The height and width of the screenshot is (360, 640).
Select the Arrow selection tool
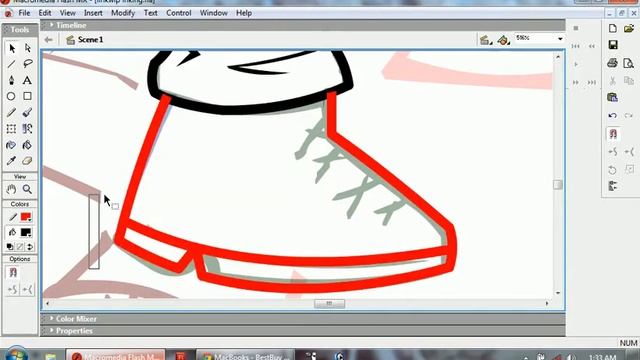click(x=11, y=49)
